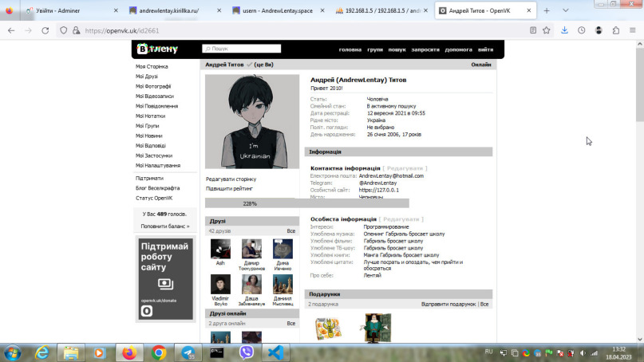
Task: Expand the list all tabs chevron
Action: [x=566, y=10]
